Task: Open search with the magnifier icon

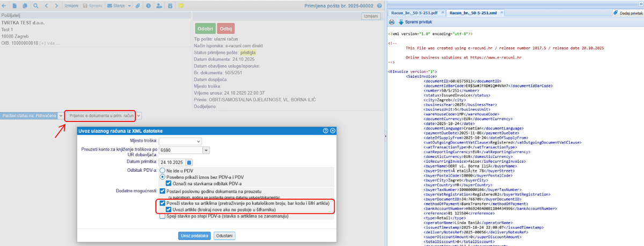Action: pos(35,5)
